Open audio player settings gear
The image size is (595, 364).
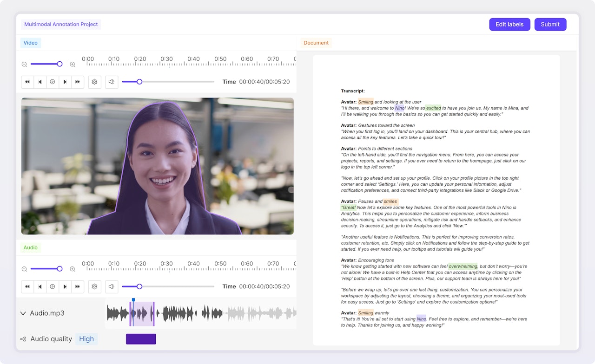pos(94,286)
